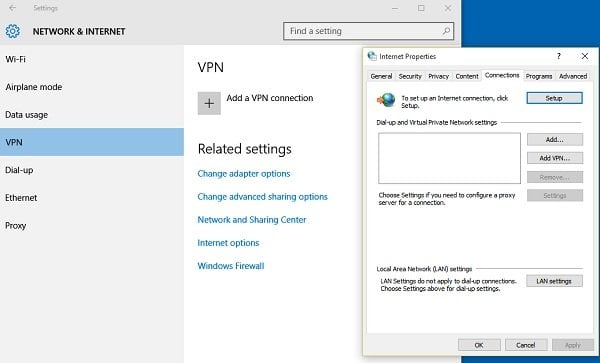The image size is (600, 363).
Task: Open the Windows Firewall link
Action: (x=231, y=266)
